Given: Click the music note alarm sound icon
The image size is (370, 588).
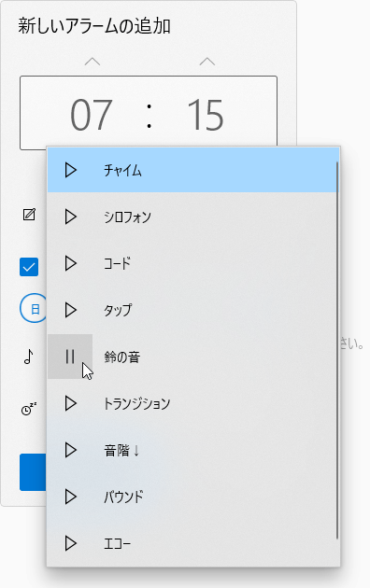Looking at the screenshot, I should click(29, 357).
